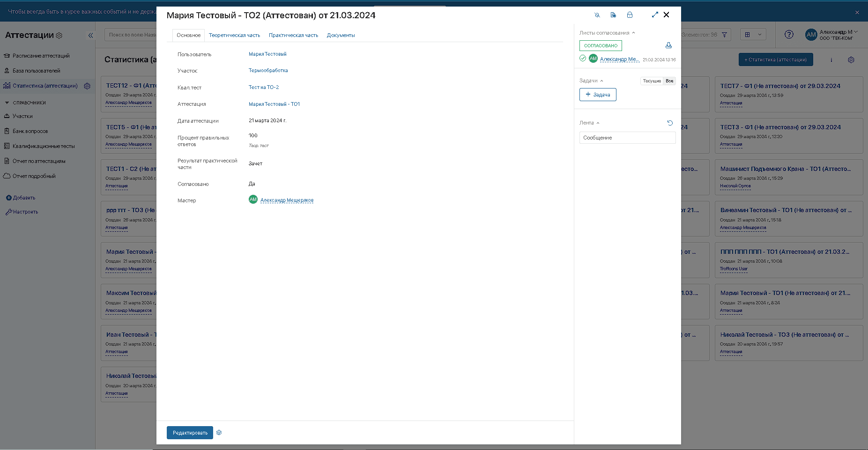
Task: Open the Теоретическая часть tab
Action: coord(234,35)
